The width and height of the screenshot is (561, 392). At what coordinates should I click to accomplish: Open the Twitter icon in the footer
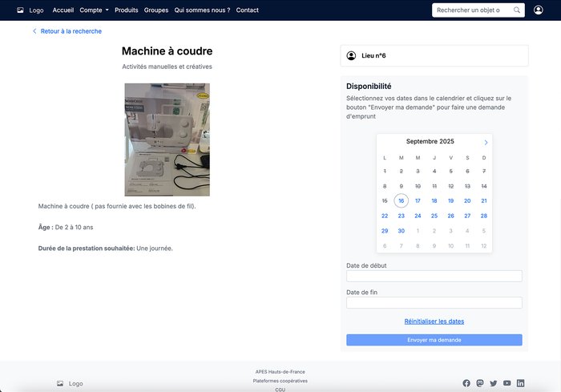(494, 383)
